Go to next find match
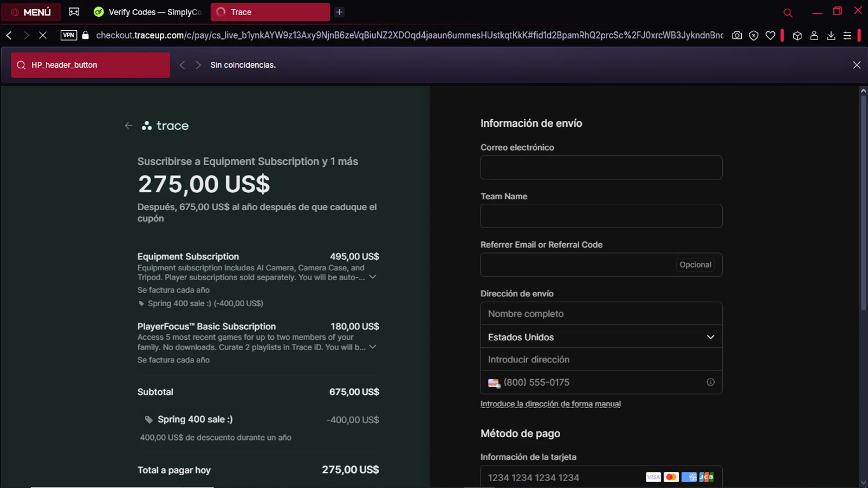 pos(198,65)
